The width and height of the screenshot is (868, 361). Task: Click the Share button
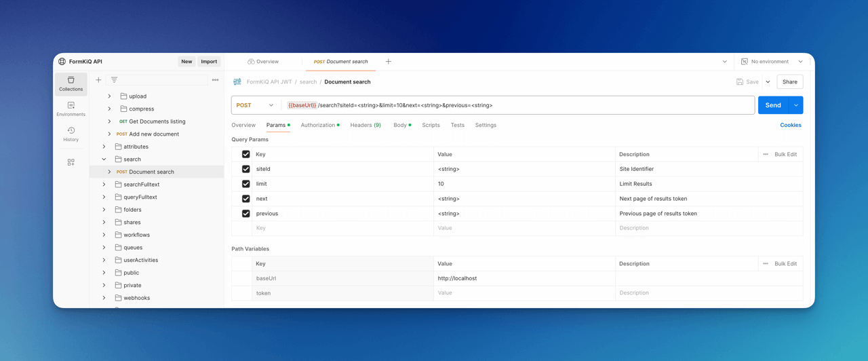tap(790, 82)
